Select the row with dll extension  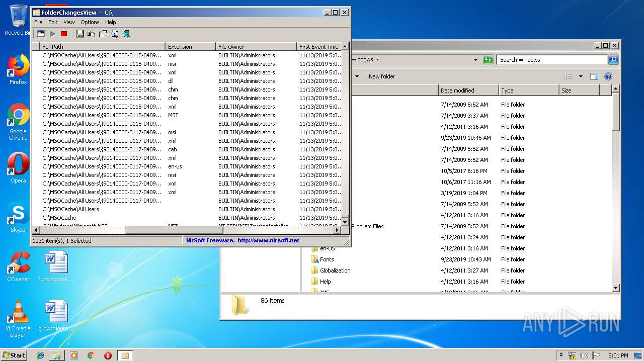pyautogui.click(x=187, y=81)
